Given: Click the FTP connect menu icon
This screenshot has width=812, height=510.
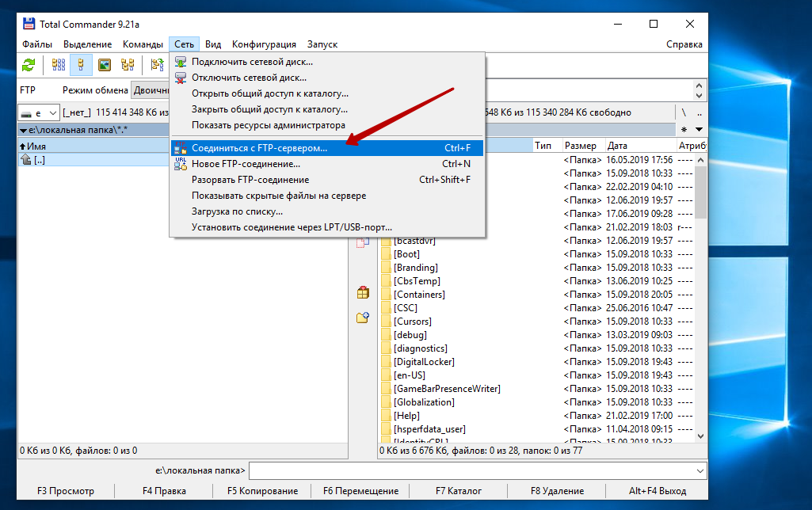Looking at the screenshot, I should tap(180, 148).
